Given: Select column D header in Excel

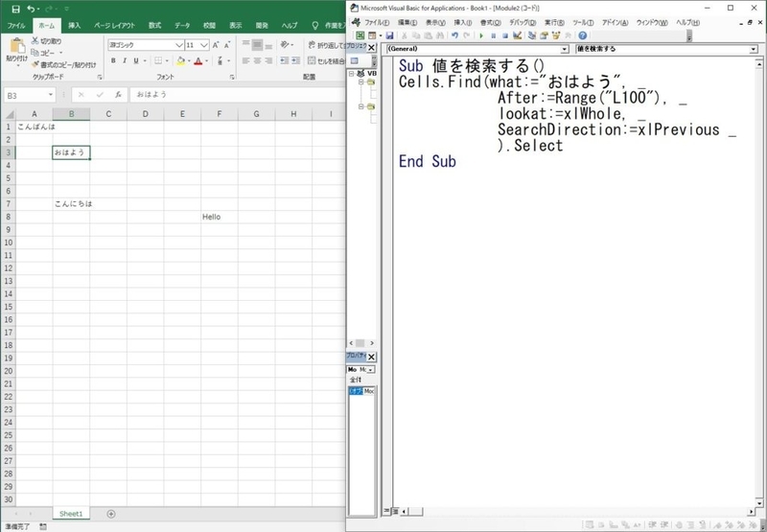Looking at the screenshot, I should 146,114.
